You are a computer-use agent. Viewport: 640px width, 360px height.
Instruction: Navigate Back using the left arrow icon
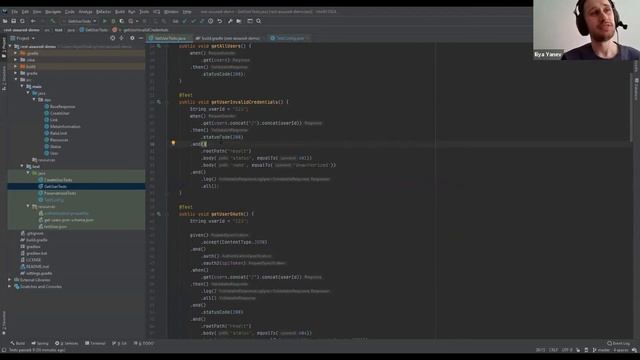pyautogui.click(x=33, y=21)
